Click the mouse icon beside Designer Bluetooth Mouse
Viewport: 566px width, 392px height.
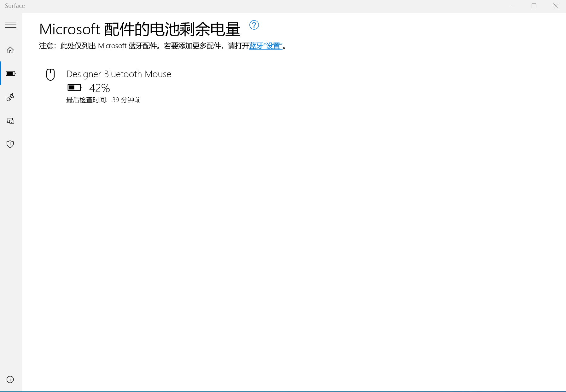50,75
